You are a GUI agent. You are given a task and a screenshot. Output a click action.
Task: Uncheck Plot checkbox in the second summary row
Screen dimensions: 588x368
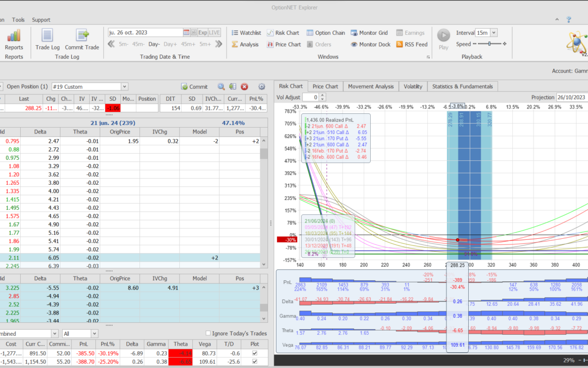point(255,361)
